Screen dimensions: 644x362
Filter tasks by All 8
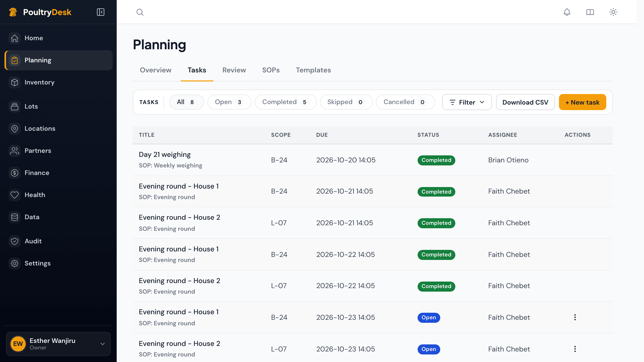[186, 102]
